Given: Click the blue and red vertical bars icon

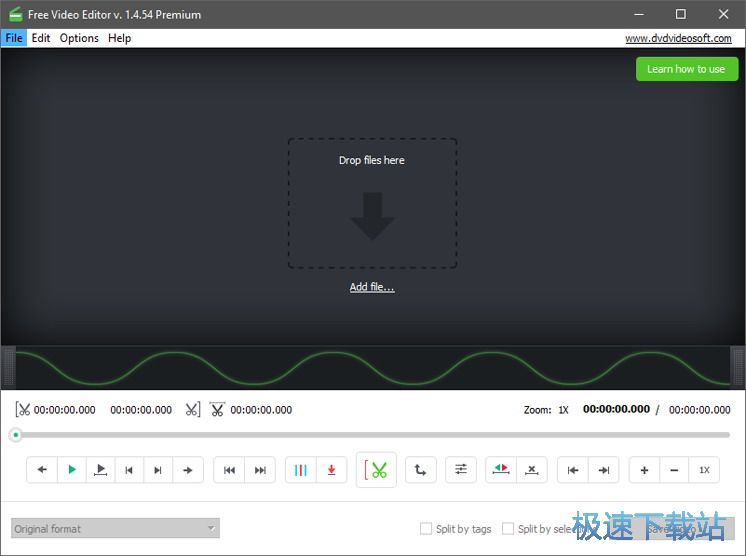Looking at the screenshot, I should pos(301,470).
